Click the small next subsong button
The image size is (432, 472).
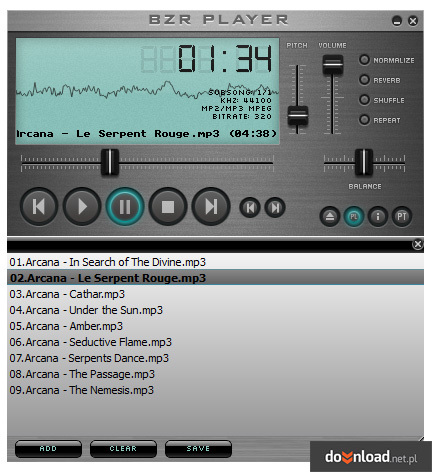tap(275, 208)
